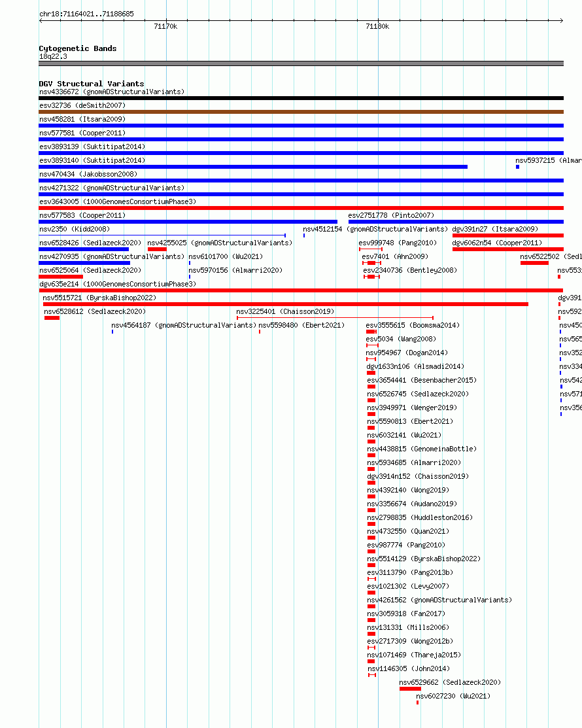Select nsv4512154 gnomADStructuralVariants label
Image resolution: width=582 pixels, height=728 pixels.
tap(375, 230)
